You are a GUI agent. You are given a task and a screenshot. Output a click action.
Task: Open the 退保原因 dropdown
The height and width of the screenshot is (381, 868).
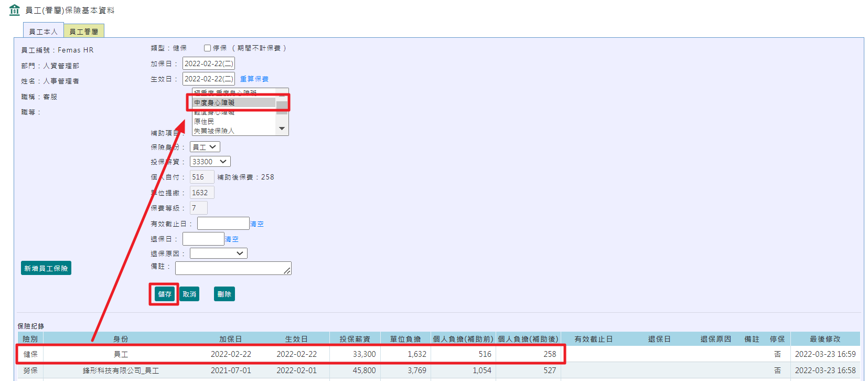tap(218, 253)
